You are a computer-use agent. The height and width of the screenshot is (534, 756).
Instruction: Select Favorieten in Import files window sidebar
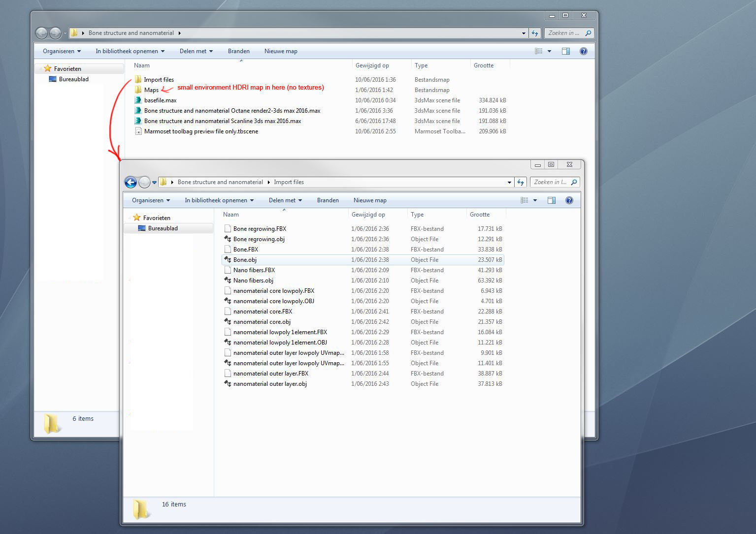coord(157,218)
